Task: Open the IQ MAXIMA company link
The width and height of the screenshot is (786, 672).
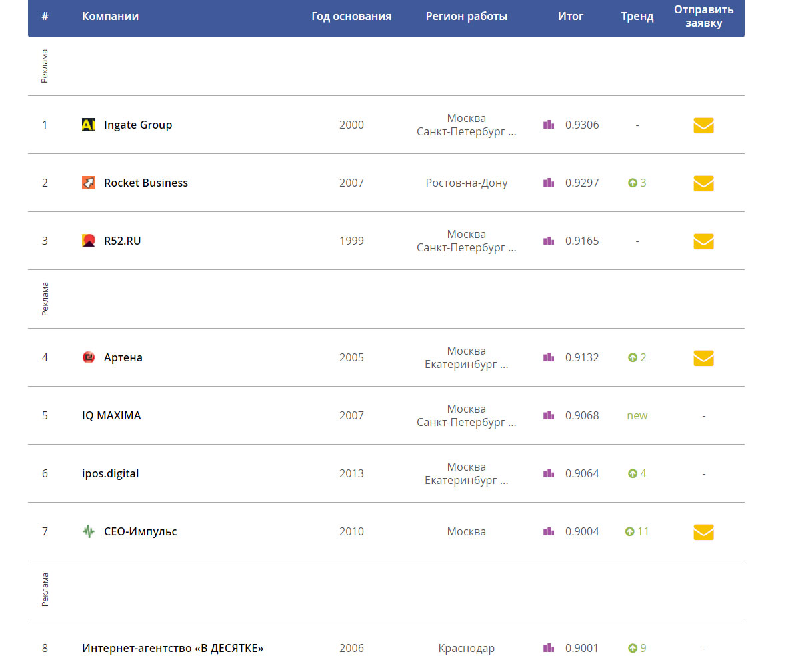Action: [x=111, y=415]
